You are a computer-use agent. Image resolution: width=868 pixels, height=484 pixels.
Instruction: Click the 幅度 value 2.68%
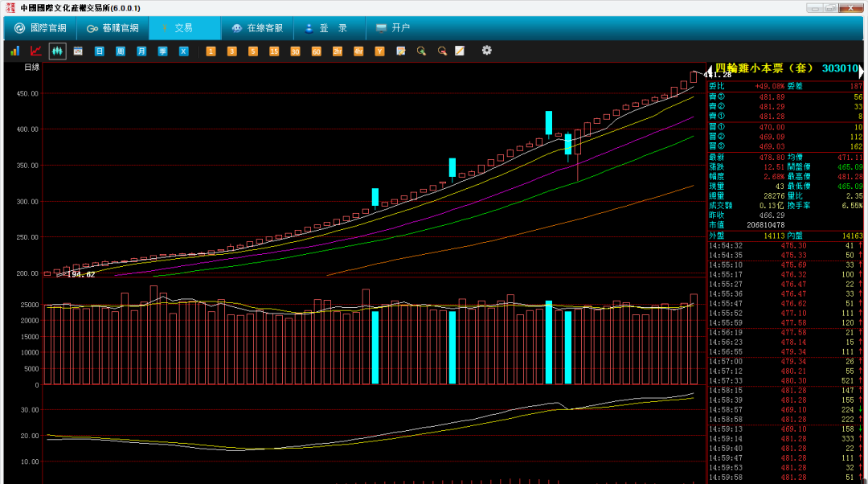click(x=774, y=176)
